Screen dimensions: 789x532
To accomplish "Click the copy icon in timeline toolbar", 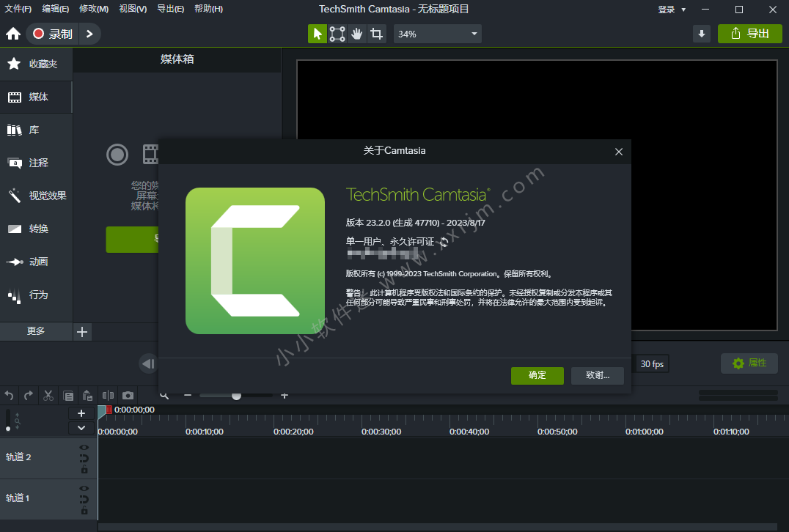I will click(68, 396).
